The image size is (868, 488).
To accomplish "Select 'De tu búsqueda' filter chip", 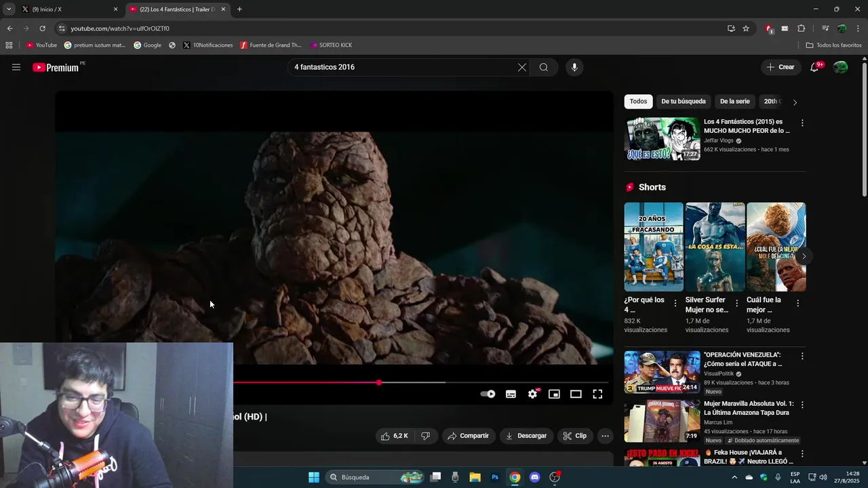I will click(x=684, y=102).
